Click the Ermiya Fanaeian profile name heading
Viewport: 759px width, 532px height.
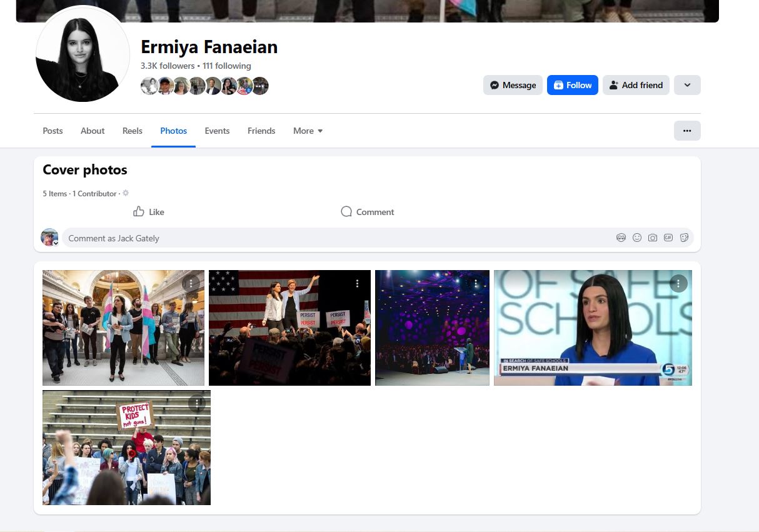209,47
